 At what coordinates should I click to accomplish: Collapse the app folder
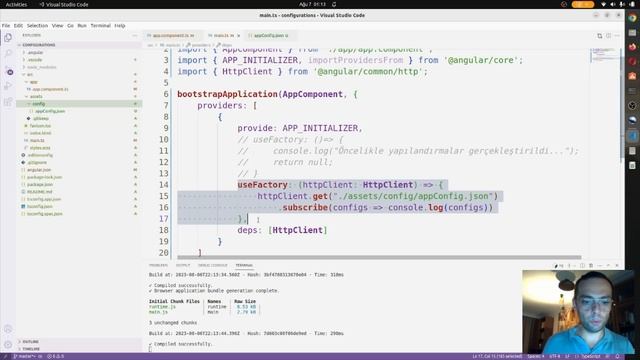[33, 82]
